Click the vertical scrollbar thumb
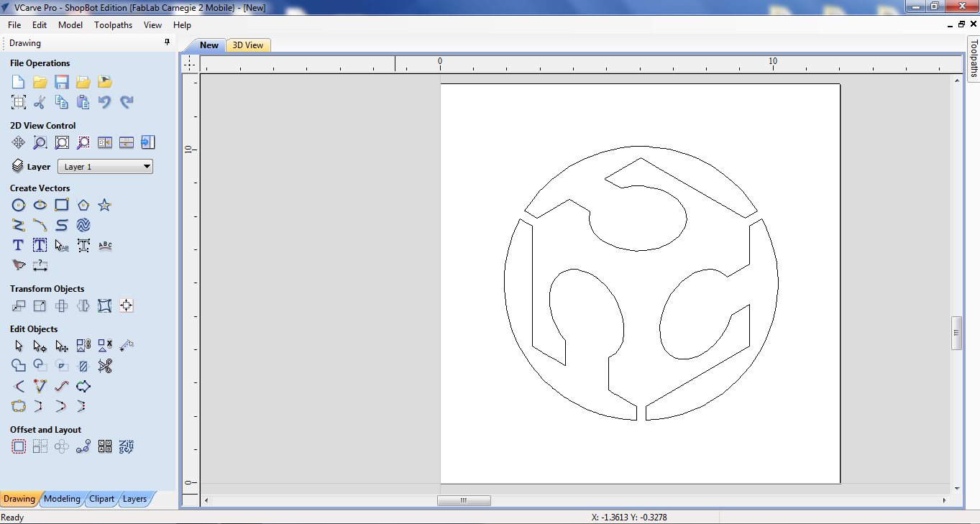The height and width of the screenshot is (524, 980). (956, 333)
